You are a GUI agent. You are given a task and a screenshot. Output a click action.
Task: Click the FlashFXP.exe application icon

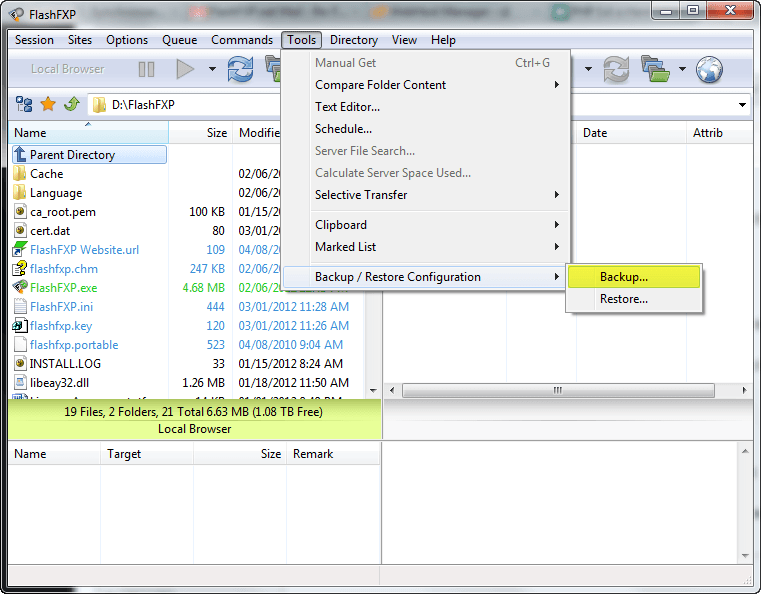click(x=20, y=287)
